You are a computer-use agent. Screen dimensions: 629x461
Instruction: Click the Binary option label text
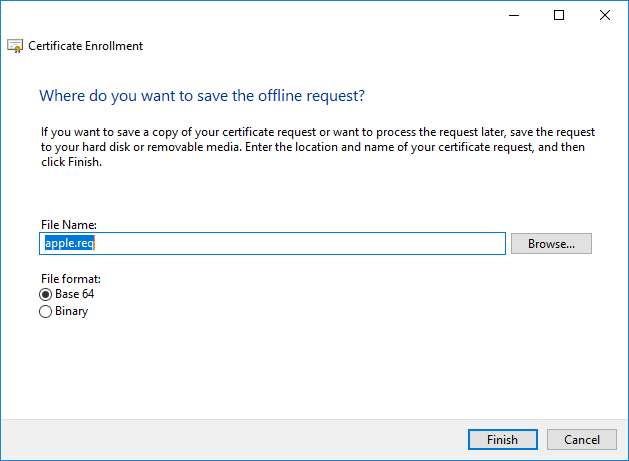coord(71,311)
